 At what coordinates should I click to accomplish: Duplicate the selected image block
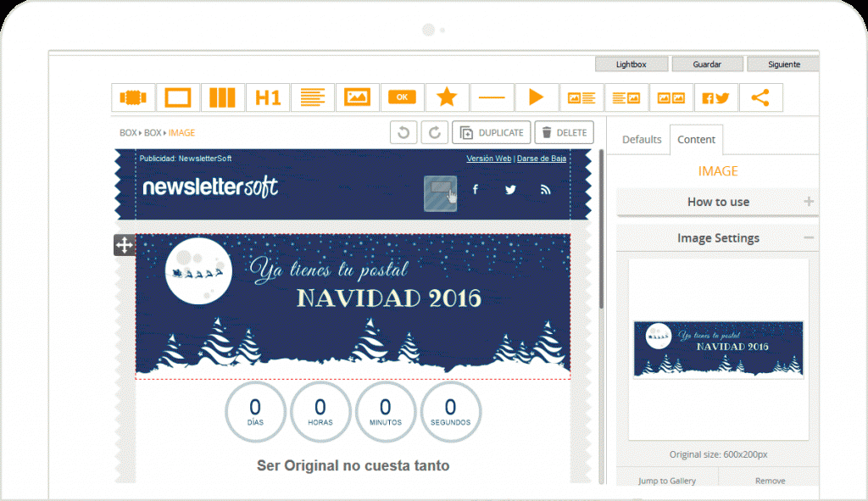point(492,132)
